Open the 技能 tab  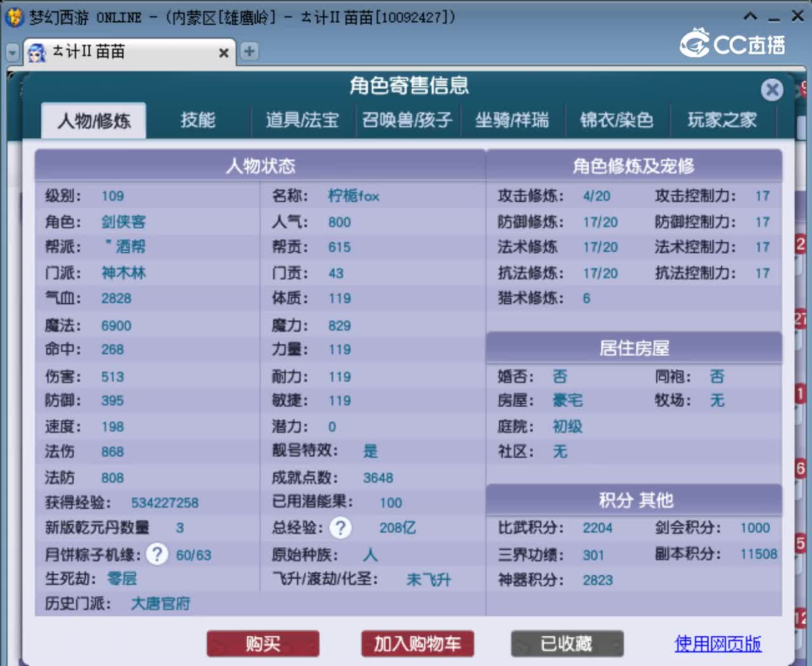click(x=198, y=120)
